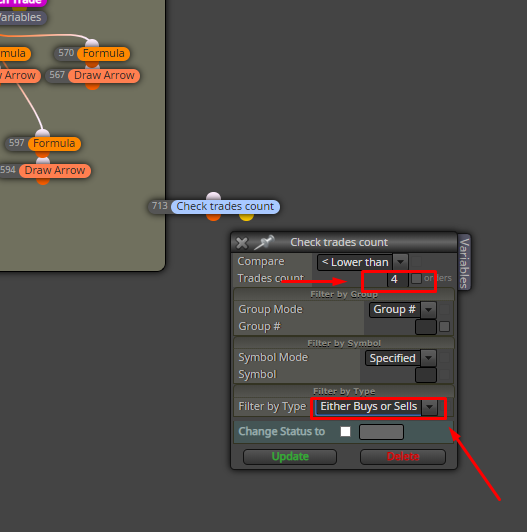The image size is (527, 532).
Task: Toggle the checkbox next to Group #
Action: tap(444, 327)
